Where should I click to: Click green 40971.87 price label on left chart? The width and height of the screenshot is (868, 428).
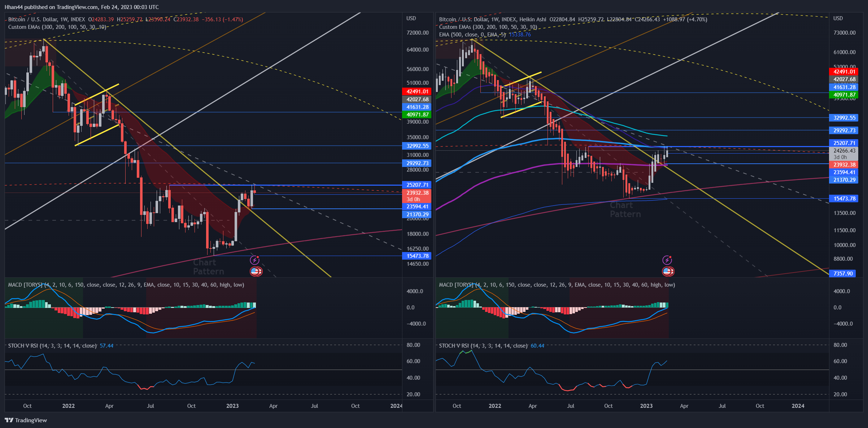tap(416, 115)
